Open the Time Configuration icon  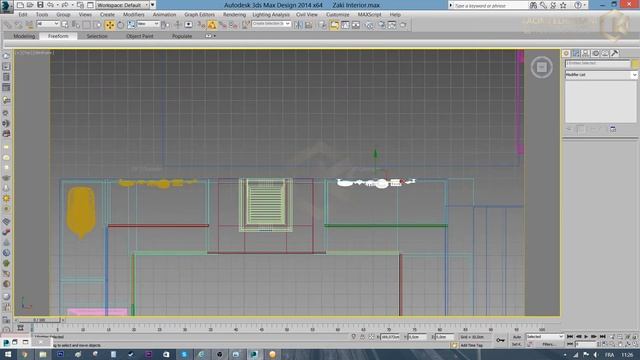604,344
